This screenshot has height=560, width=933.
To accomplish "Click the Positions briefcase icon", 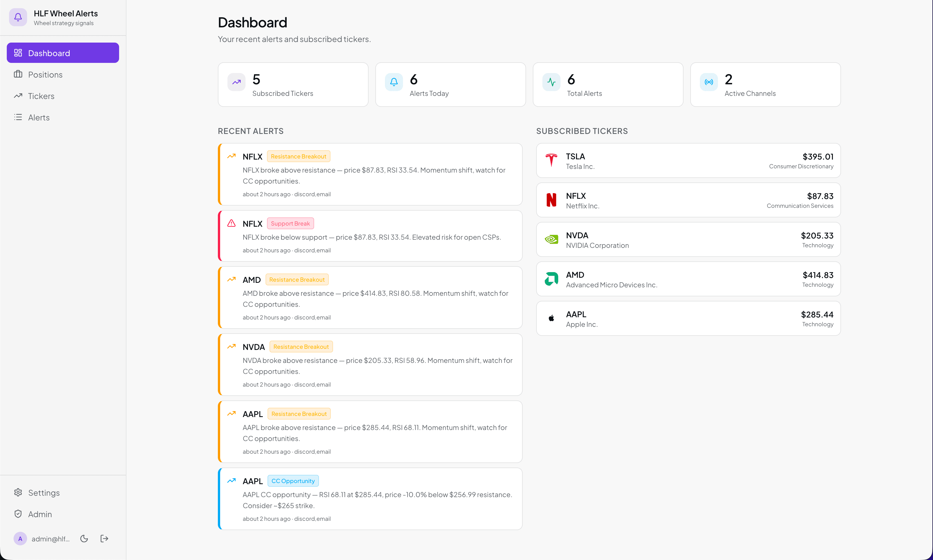I will coord(18,74).
